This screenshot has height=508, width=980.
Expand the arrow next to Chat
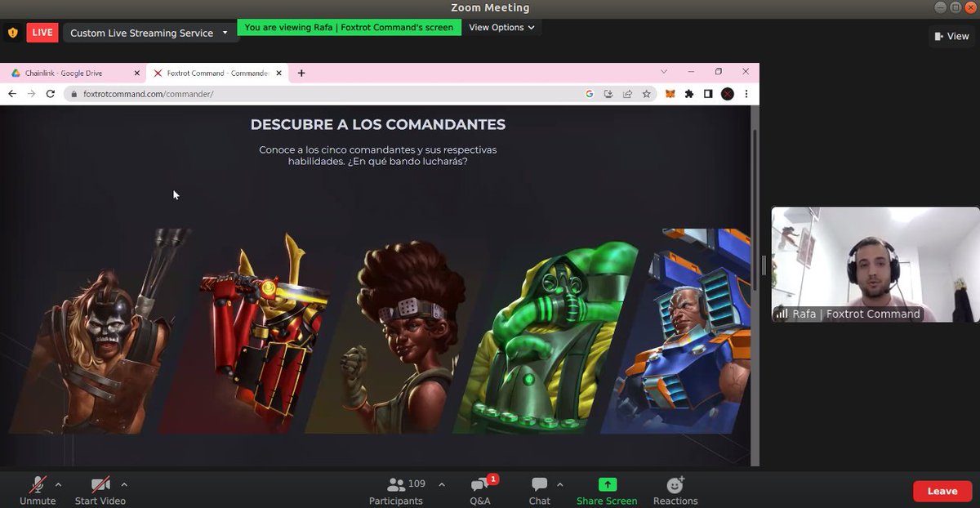(x=559, y=483)
